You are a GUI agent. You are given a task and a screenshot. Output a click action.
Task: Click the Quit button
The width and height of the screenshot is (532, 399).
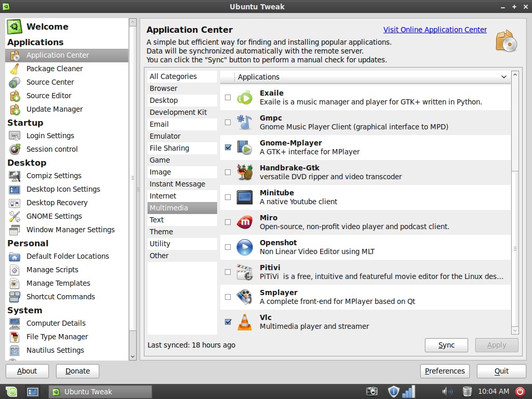(x=501, y=371)
